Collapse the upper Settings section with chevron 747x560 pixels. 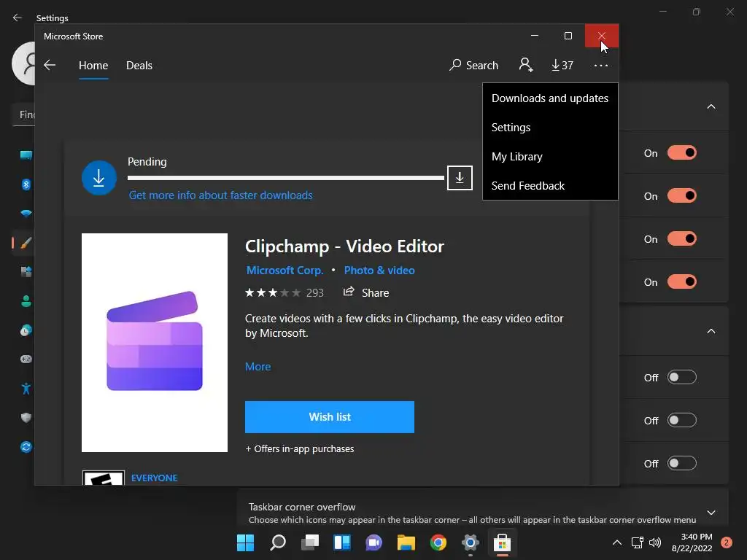[711, 106]
